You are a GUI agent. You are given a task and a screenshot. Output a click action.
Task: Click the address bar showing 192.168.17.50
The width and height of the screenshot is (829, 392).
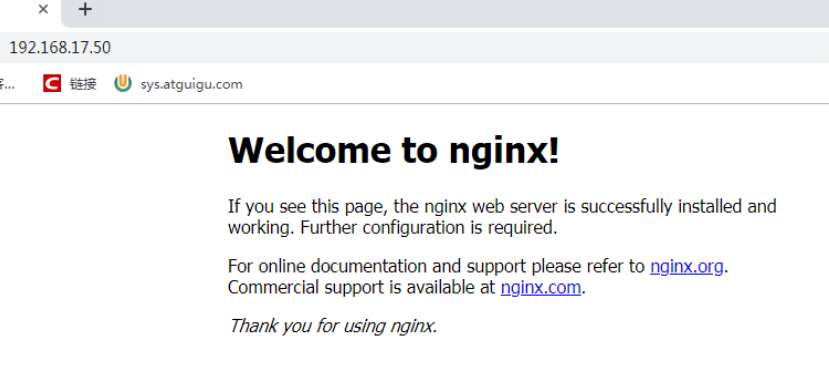(414, 48)
